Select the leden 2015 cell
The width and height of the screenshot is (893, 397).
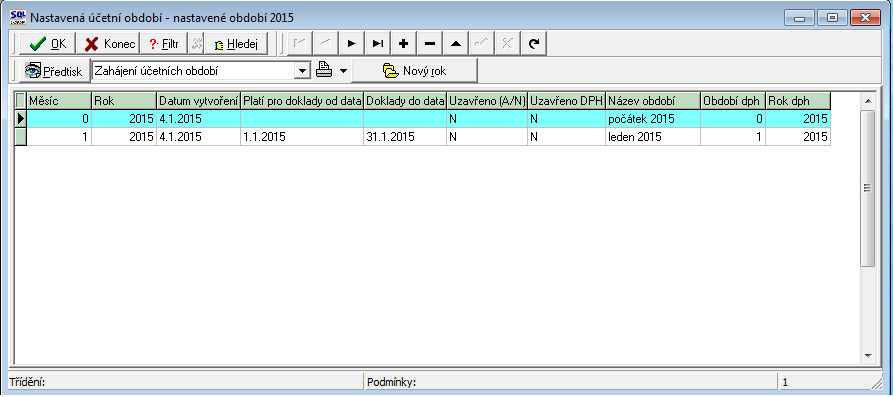pos(653,137)
